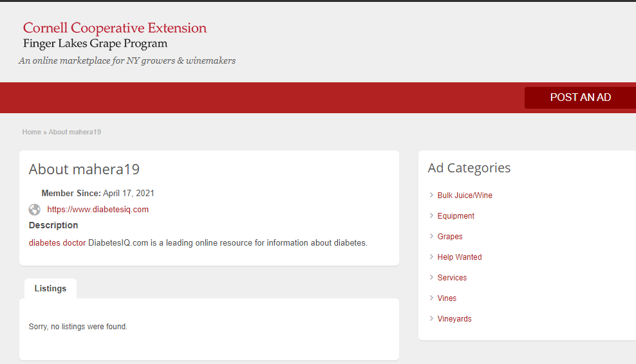636x364 pixels.
Task: Click the chevron arrow next to Services
Action: coord(431,277)
